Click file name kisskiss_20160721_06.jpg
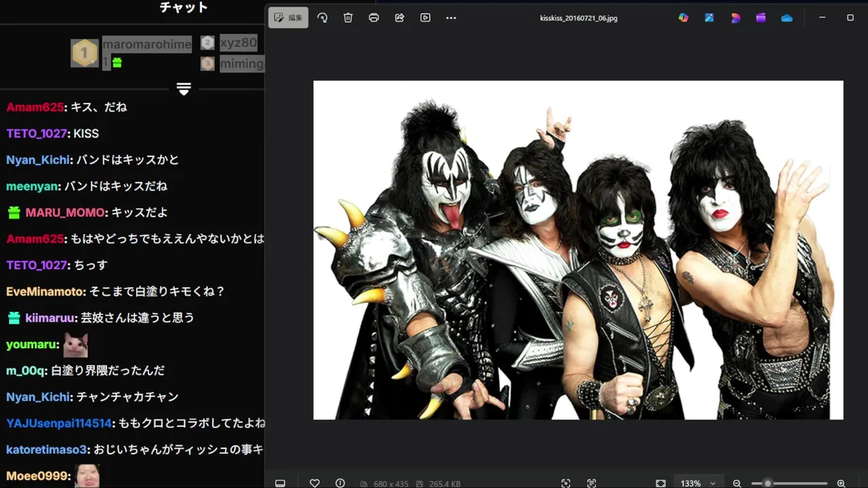868x488 pixels. pyautogui.click(x=578, y=18)
